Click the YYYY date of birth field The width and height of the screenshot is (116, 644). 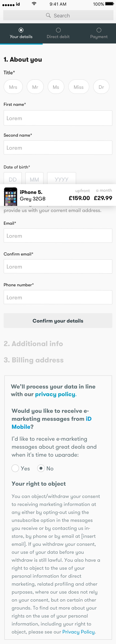pyautogui.click(x=61, y=178)
